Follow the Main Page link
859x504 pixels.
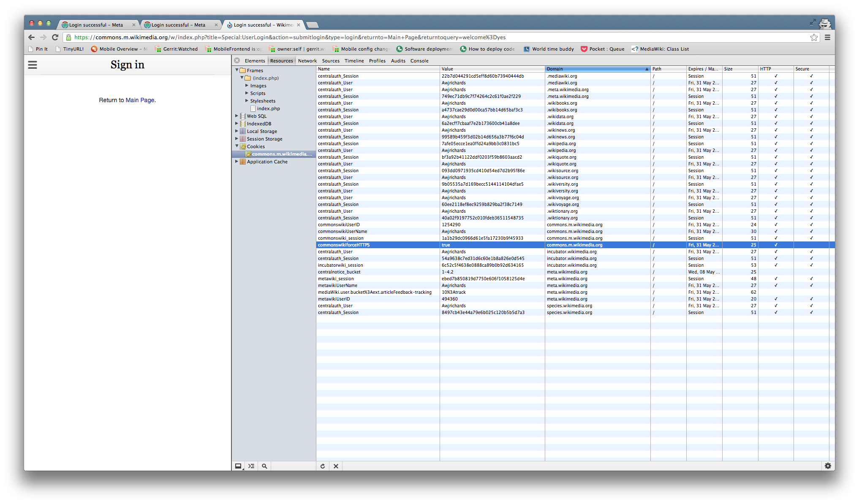pyautogui.click(x=140, y=100)
